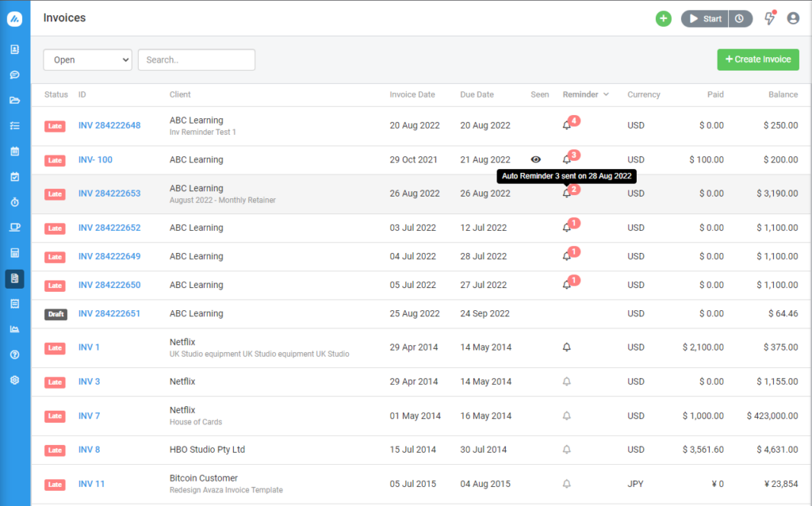Sort by the Due Date column header
Screen dimensions: 812x506
(477, 94)
